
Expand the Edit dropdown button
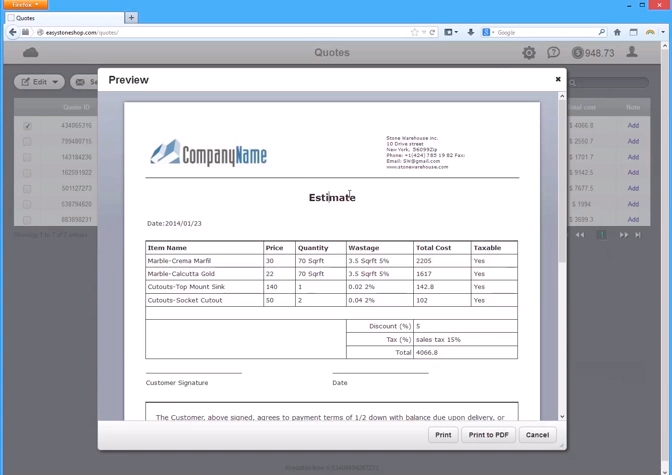[39, 82]
